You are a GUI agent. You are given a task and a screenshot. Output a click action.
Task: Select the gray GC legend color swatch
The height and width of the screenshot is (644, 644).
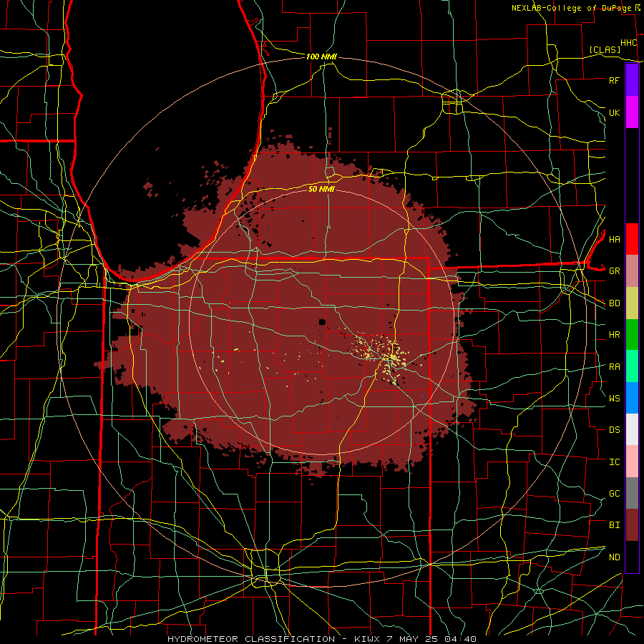tap(632, 493)
